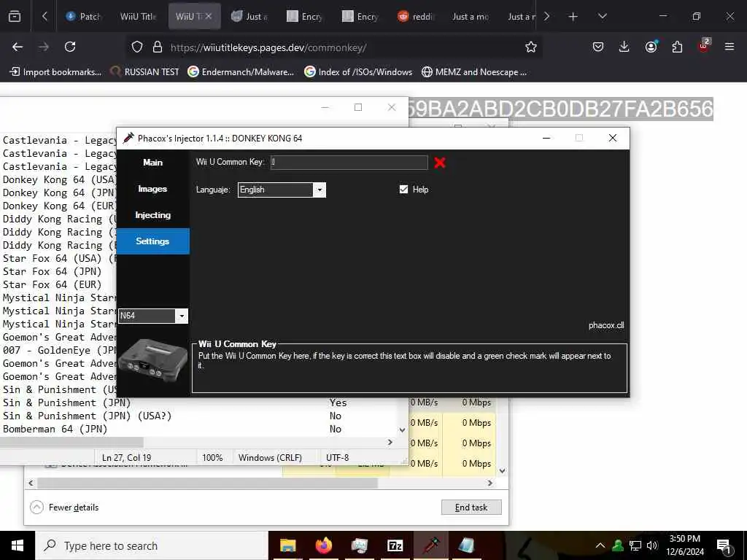Image resolution: width=747 pixels, height=560 pixels.
Task: Open the Main section in Phacox's Injector
Action: [153, 163]
